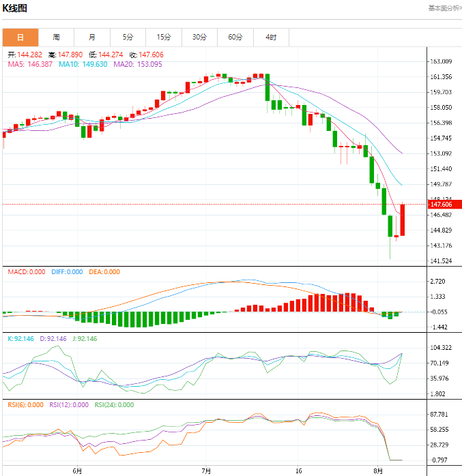The width and height of the screenshot is (462, 476).
Task: Click the RSI(6) indicator label
Action: point(25,404)
